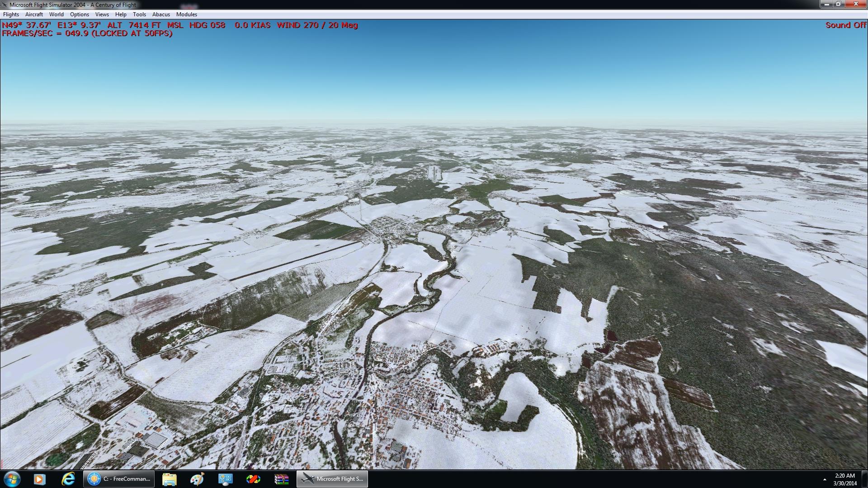This screenshot has width=868, height=488.
Task: Open the World menu
Action: (x=56, y=14)
